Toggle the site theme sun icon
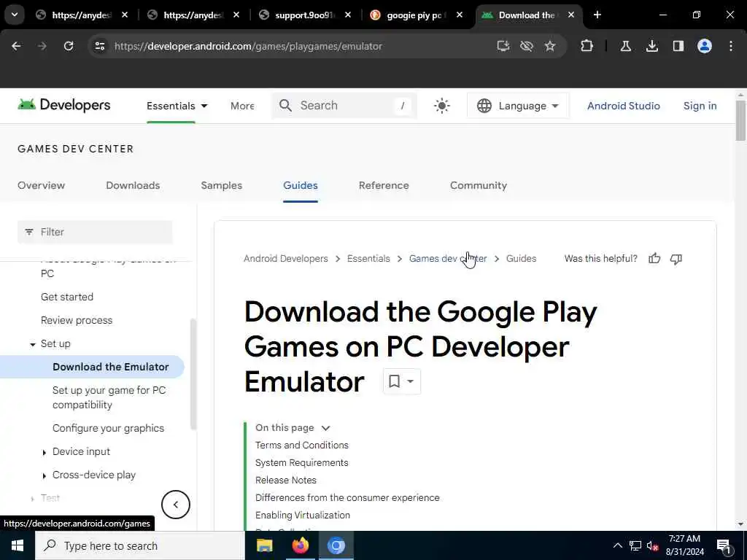Screen dimensions: 747x560 [x=441, y=106]
